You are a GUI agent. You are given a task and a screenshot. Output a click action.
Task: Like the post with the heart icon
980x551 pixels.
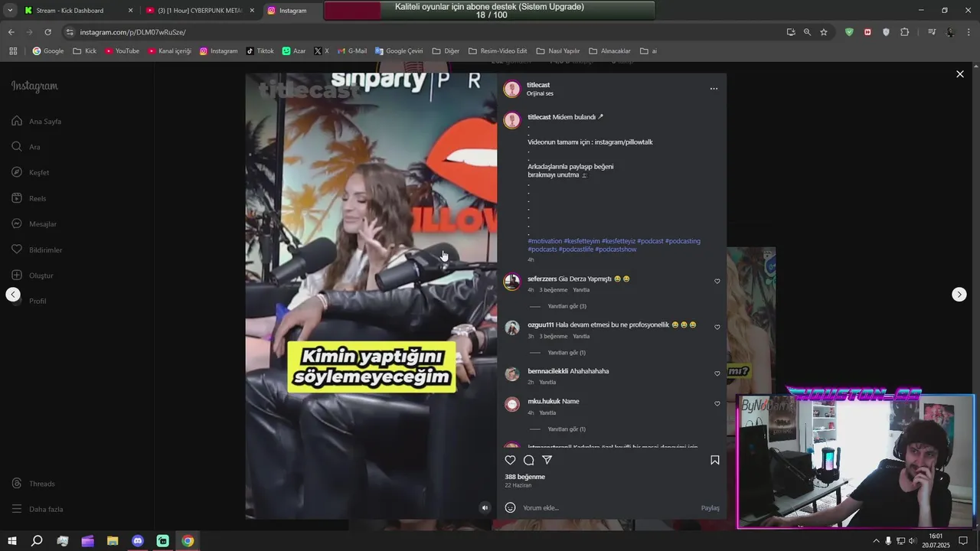511,460
